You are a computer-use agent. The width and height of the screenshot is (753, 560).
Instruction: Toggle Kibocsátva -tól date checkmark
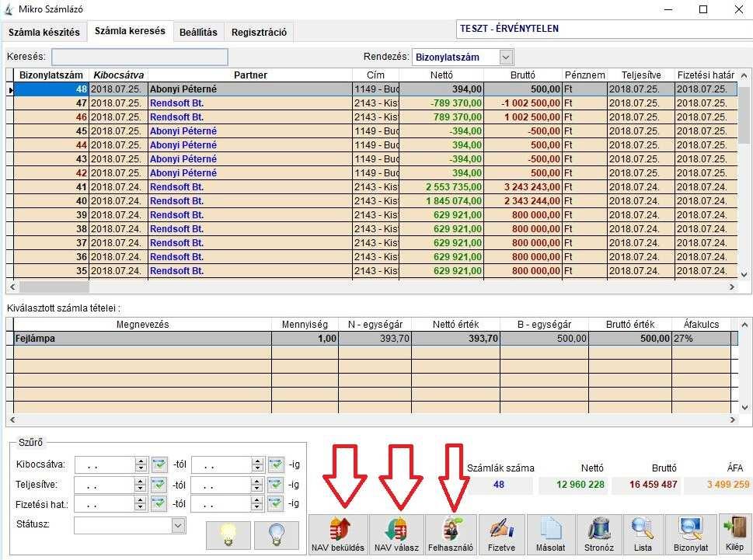pos(159,464)
